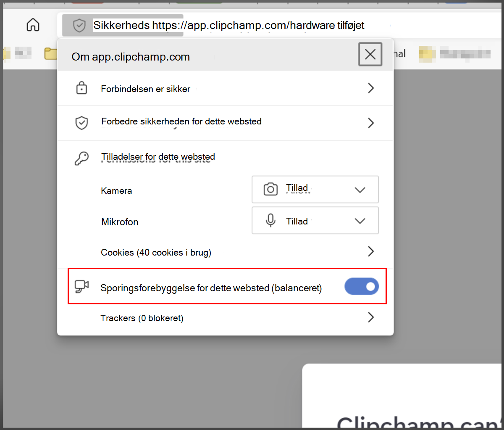Image resolution: width=504 pixels, height=430 pixels.
Task: Click the microphone icon in Mikrofon dropdown
Action: [x=271, y=220]
